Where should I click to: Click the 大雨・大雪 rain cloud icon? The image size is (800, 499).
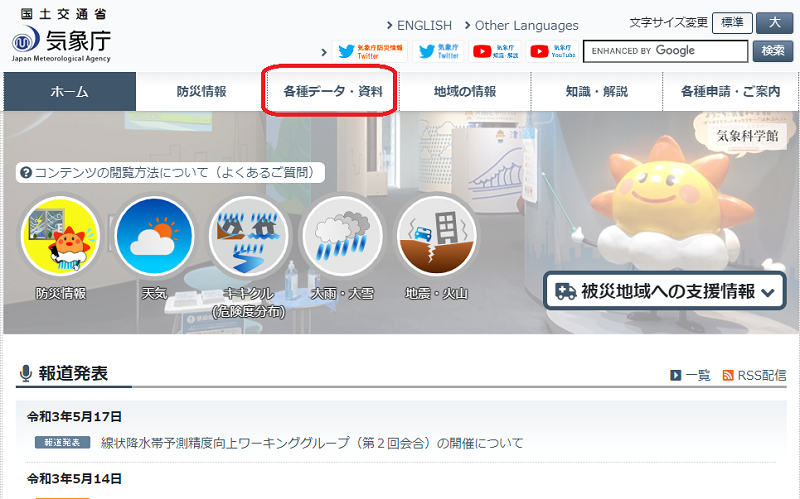click(342, 237)
